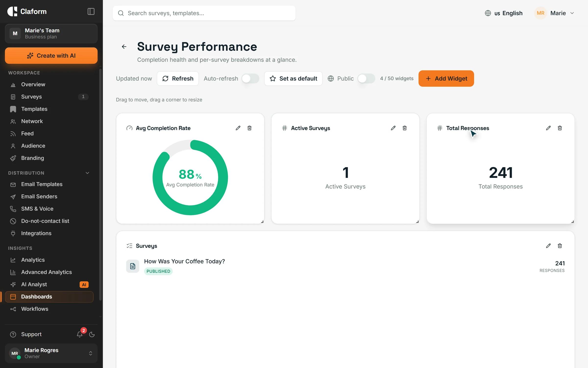Screen dimensions: 588x368
Task: Click the gauge icon beside Avg Completion Rate
Action: pyautogui.click(x=129, y=128)
